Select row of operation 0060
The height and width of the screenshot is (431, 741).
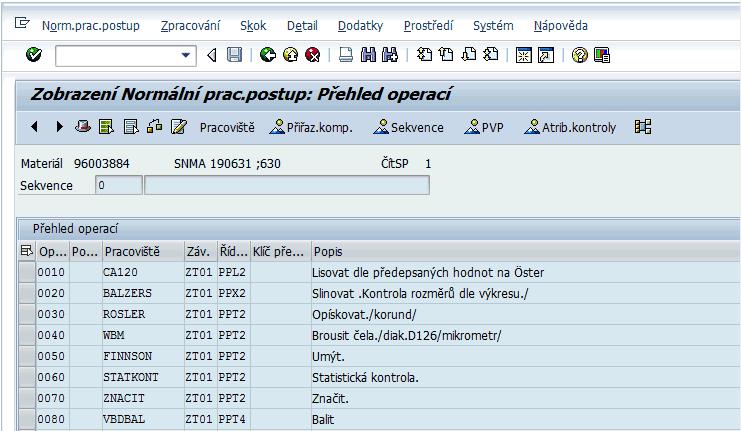[x=27, y=377]
